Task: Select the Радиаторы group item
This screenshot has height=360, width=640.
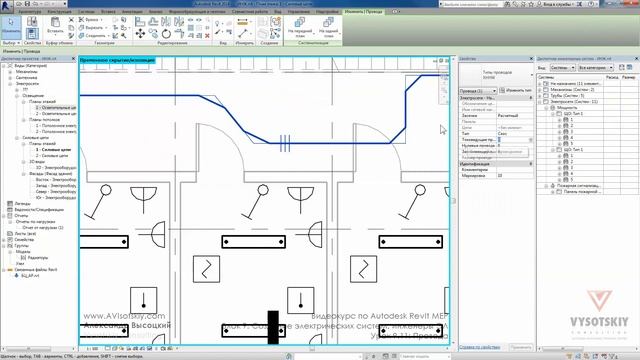Action: pos(38,258)
